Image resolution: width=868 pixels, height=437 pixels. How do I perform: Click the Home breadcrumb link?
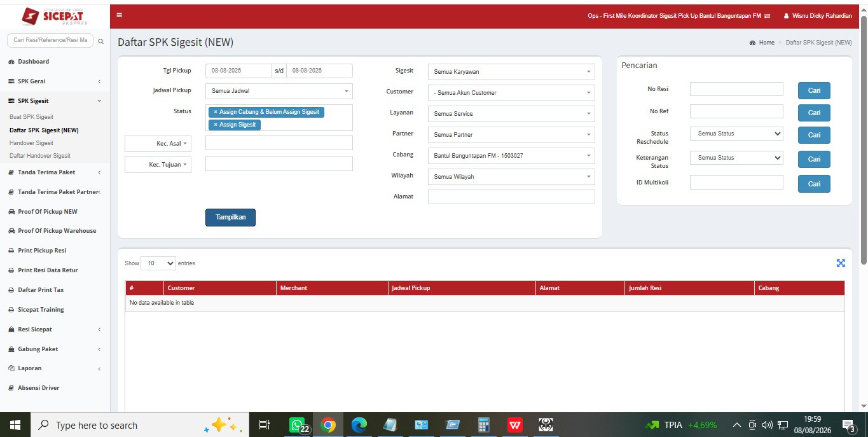[x=767, y=43]
